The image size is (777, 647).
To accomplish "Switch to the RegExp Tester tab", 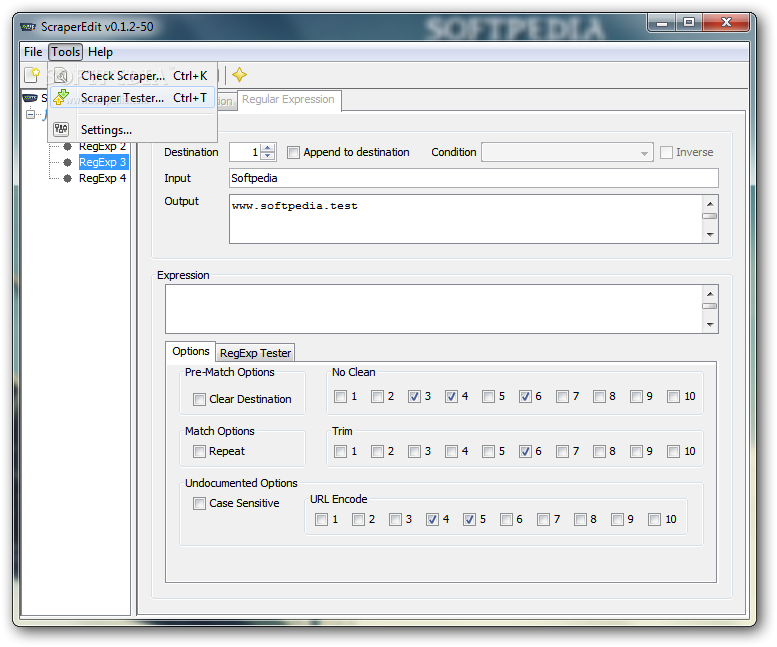I will click(255, 353).
